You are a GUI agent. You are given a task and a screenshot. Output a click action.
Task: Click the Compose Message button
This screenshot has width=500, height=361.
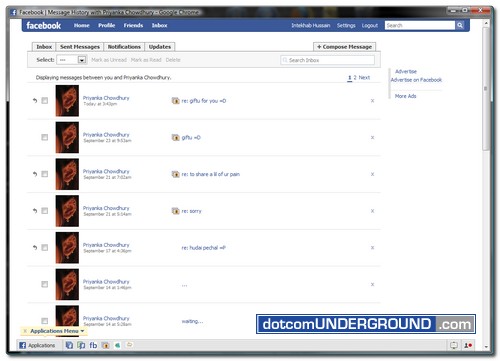[344, 47]
